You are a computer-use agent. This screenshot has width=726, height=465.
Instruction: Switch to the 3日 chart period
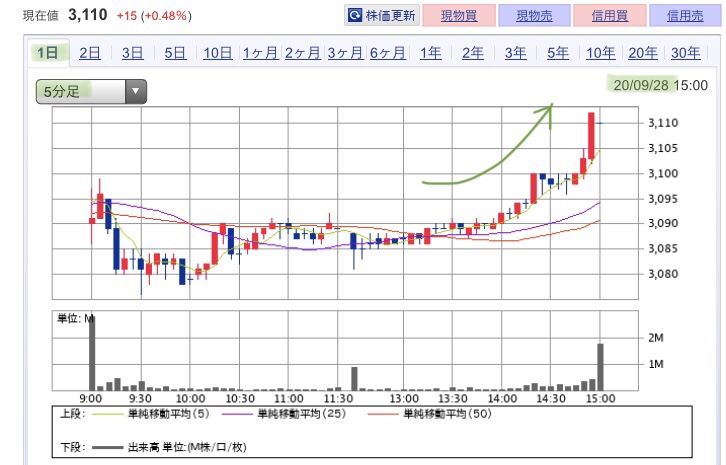coord(132,53)
